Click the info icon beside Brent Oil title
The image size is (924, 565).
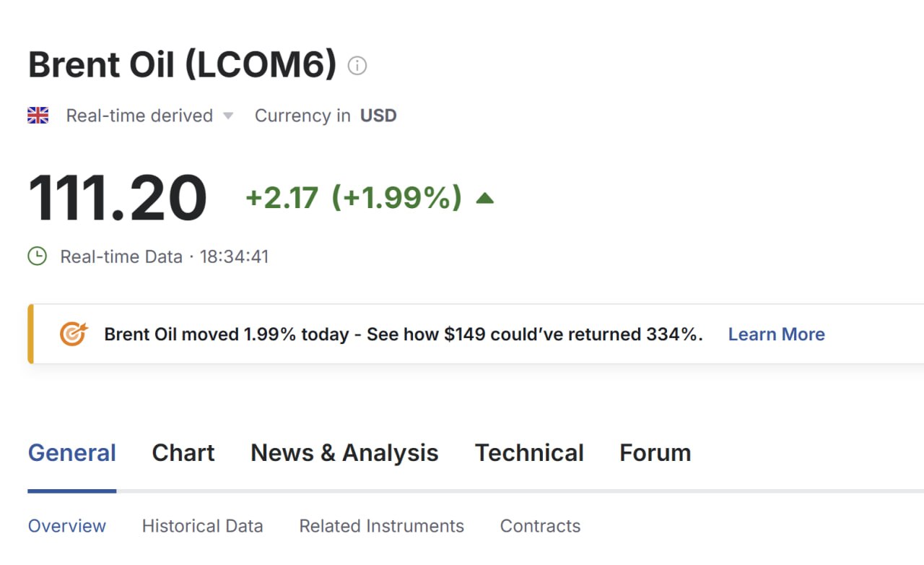(357, 66)
